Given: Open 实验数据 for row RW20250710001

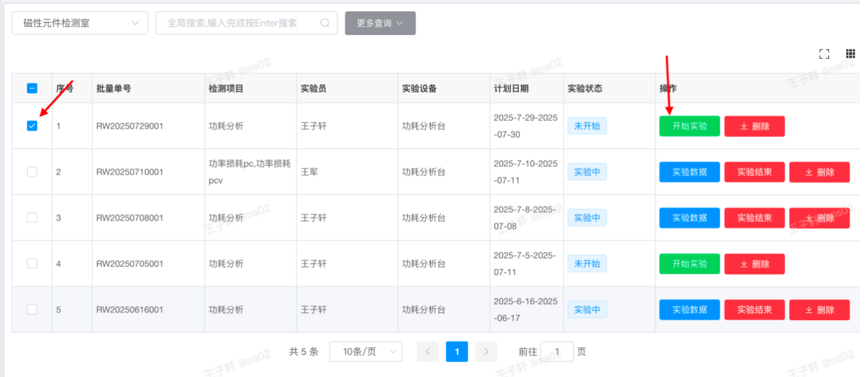Looking at the screenshot, I should (689, 172).
